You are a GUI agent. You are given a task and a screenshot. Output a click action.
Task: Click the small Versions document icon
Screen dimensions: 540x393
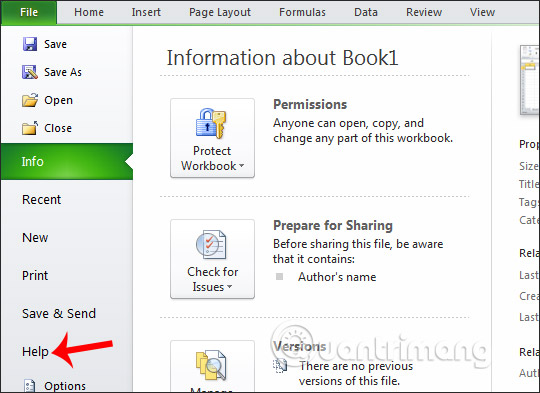point(280,366)
